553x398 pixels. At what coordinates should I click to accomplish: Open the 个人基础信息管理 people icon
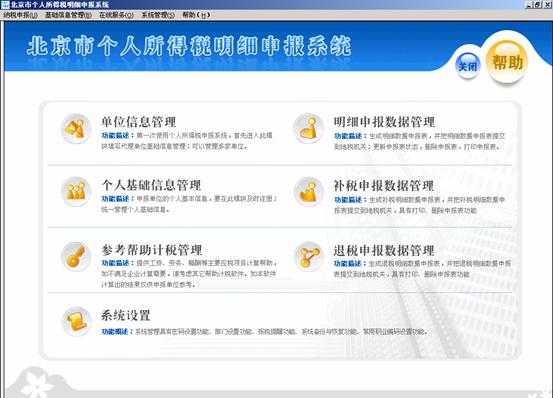point(76,192)
